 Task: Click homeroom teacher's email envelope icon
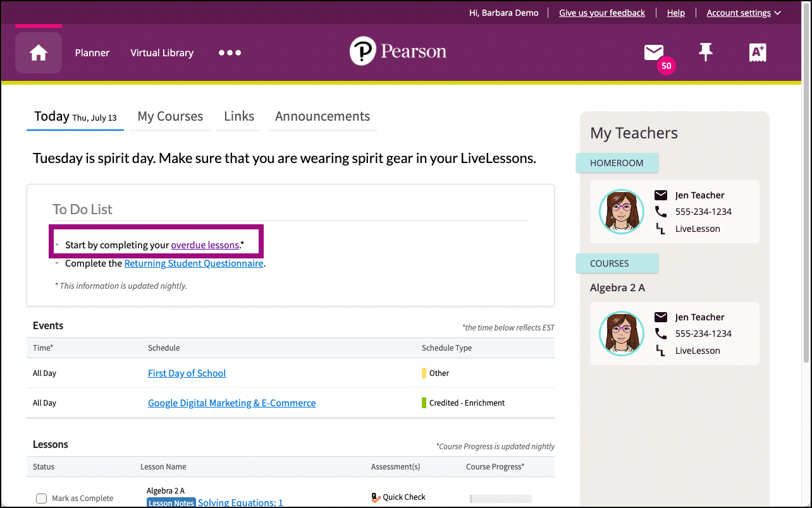pos(661,195)
